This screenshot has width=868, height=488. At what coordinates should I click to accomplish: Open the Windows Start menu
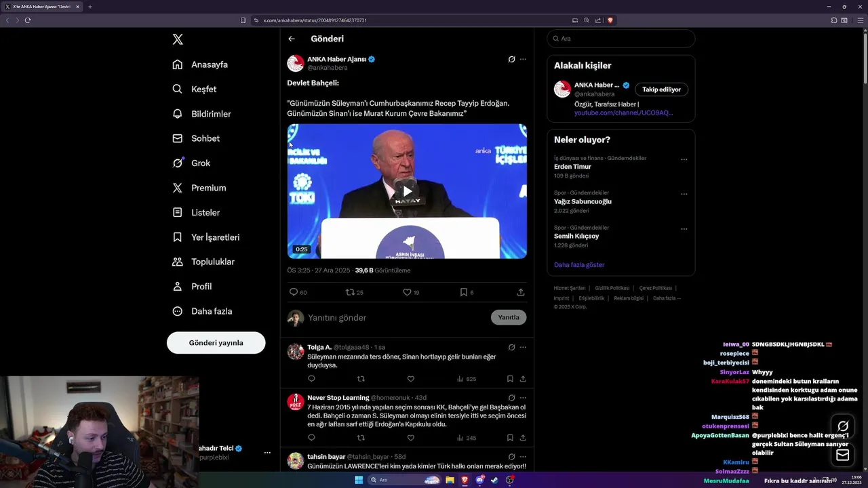pyautogui.click(x=359, y=480)
